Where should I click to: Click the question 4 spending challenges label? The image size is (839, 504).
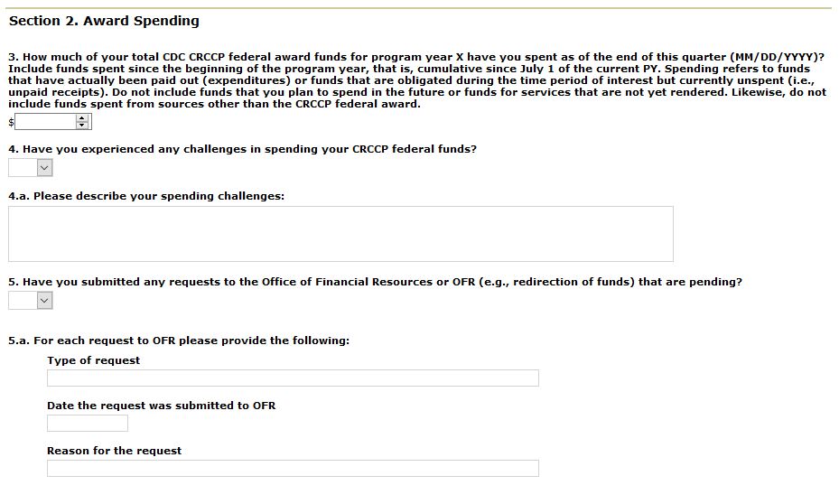point(242,149)
